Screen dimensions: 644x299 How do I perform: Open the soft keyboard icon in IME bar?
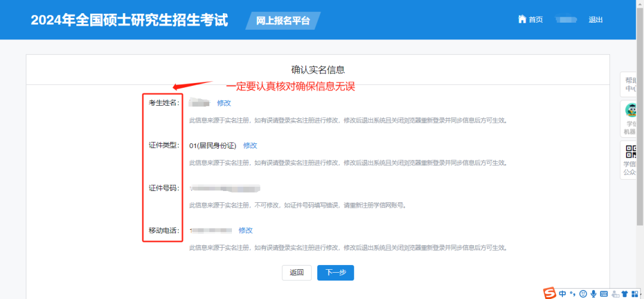tap(604, 294)
